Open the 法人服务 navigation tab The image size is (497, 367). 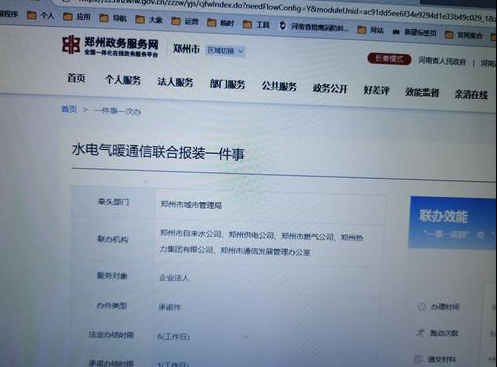(175, 82)
